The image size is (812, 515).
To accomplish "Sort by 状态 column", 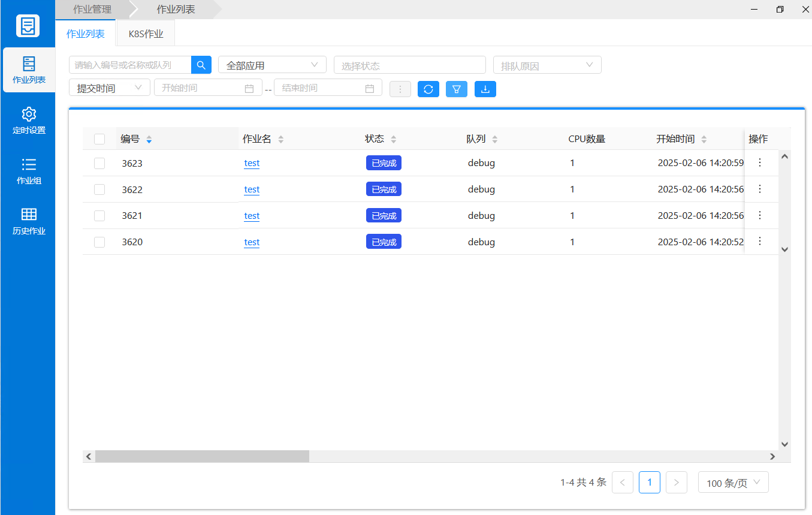I will point(394,139).
